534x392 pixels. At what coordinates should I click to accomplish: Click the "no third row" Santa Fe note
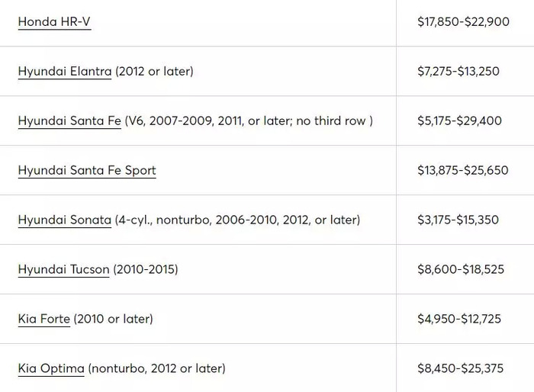click(x=331, y=120)
